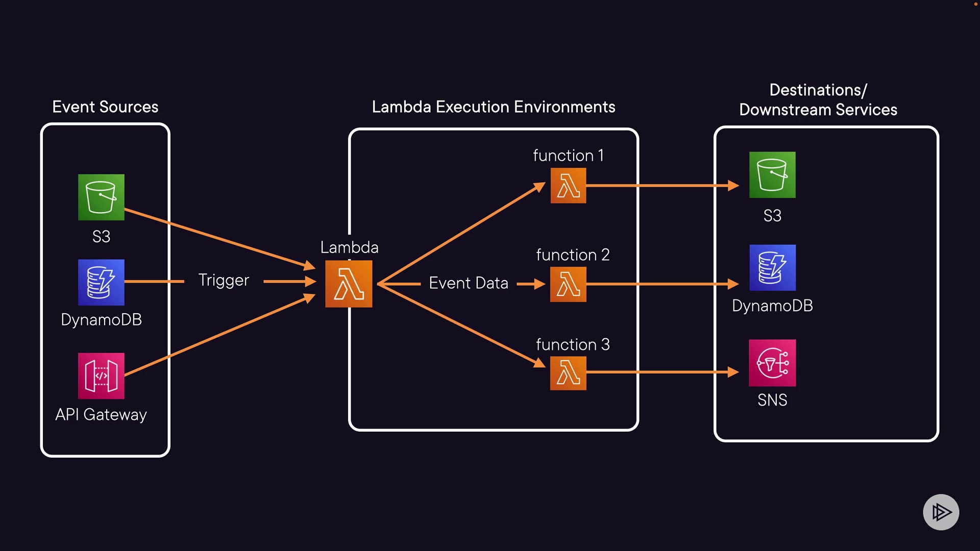Click the function 3 Lambda icon
This screenshot has height=551, width=980.
click(x=568, y=373)
